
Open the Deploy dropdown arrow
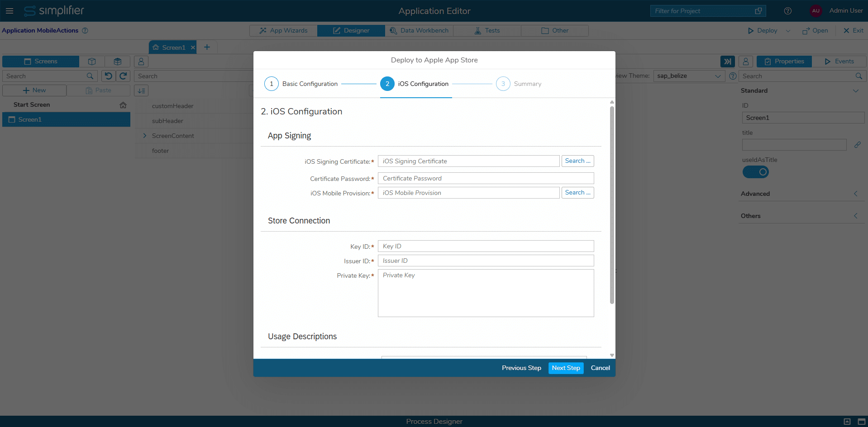click(788, 31)
